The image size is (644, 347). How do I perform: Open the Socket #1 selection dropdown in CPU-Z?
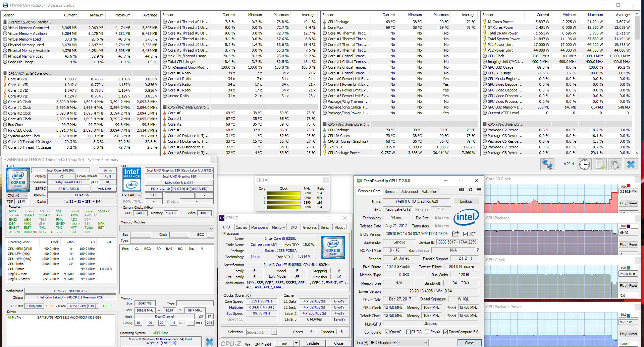(261, 332)
